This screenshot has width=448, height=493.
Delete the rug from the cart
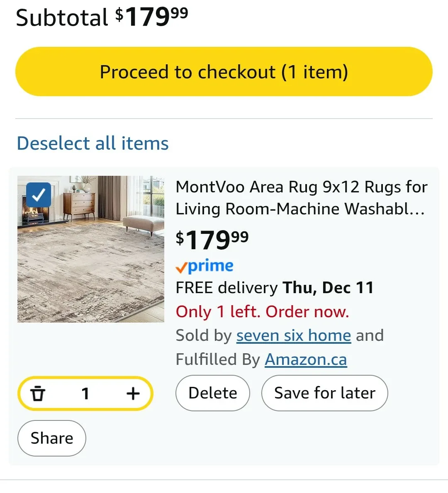[x=212, y=393]
